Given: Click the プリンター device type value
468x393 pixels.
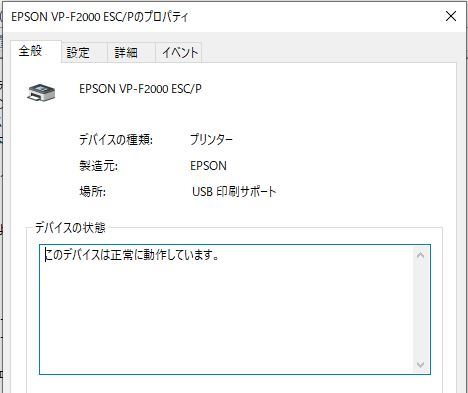Looking at the screenshot, I should tap(211, 139).
